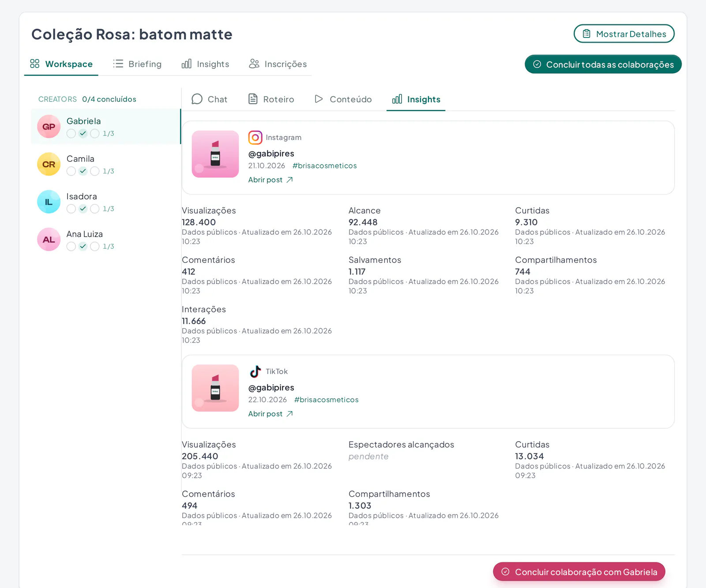Click #brisacosmeticos hashtag on Instagram card
The height and width of the screenshot is (588, 706).
coord(325,166)
